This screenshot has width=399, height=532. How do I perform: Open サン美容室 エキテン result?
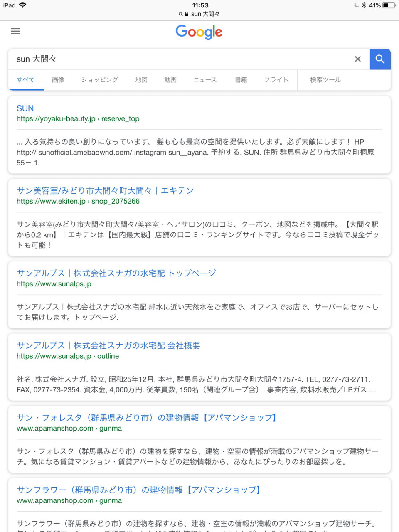[105, 191]
